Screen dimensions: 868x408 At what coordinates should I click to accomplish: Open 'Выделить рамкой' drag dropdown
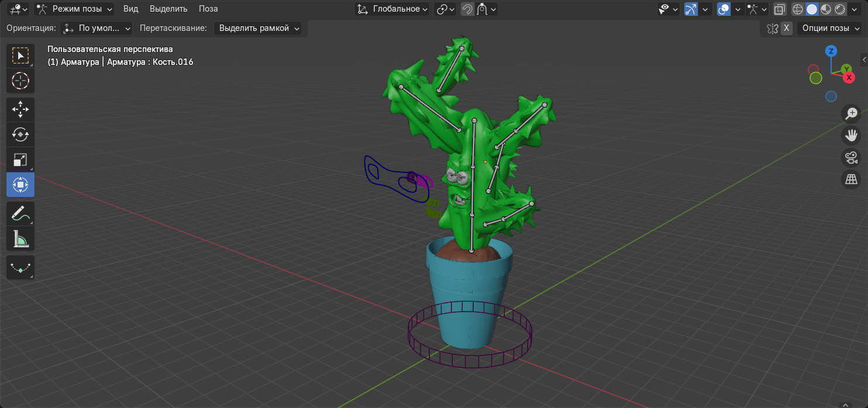pos(257,28)
